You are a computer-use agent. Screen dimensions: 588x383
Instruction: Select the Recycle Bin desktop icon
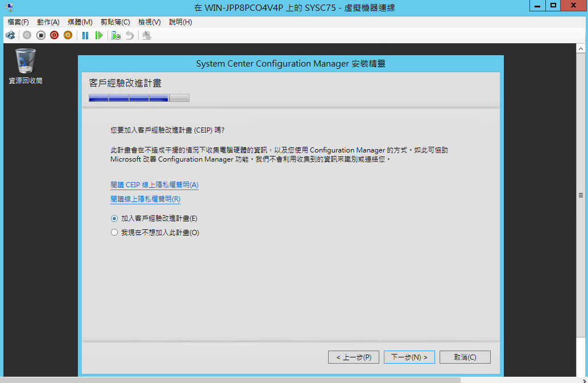tap(26, 66)
